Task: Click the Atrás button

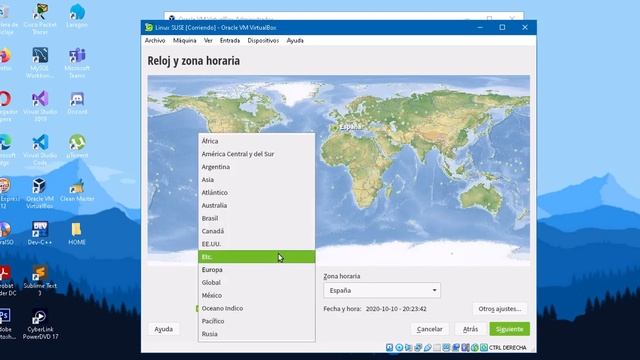Action: click(x=471, y=329)
